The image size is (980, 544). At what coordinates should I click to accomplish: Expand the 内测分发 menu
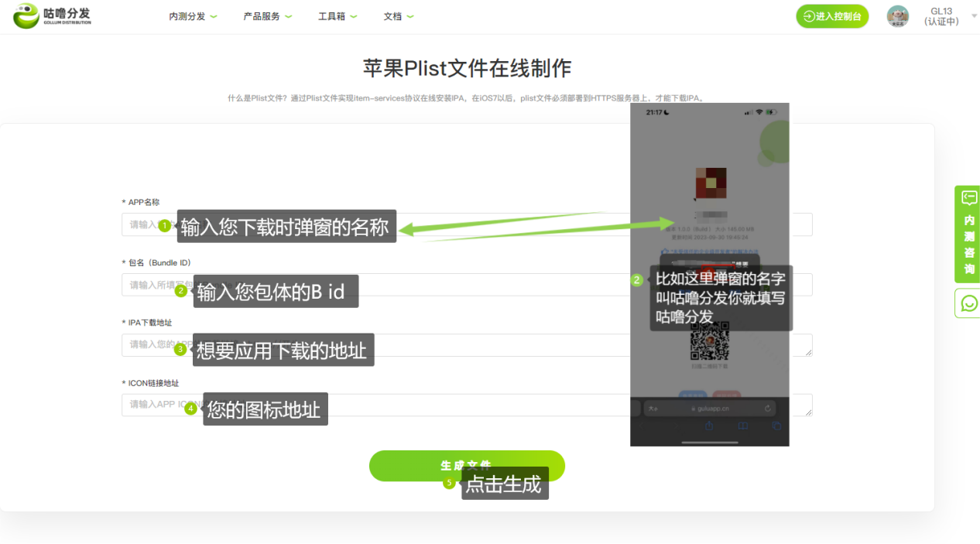(x=193, y=16)
